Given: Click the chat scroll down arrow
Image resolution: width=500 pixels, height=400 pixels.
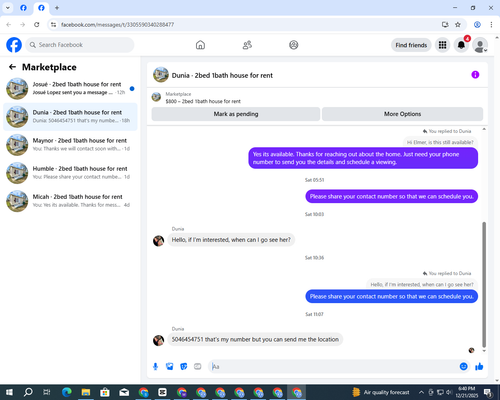Looking at the screenshot, I should click(484, 351).
